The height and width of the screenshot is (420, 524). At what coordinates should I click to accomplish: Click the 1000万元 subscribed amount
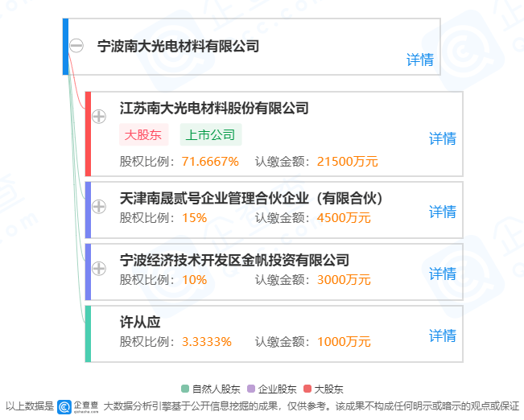[344, 342]
